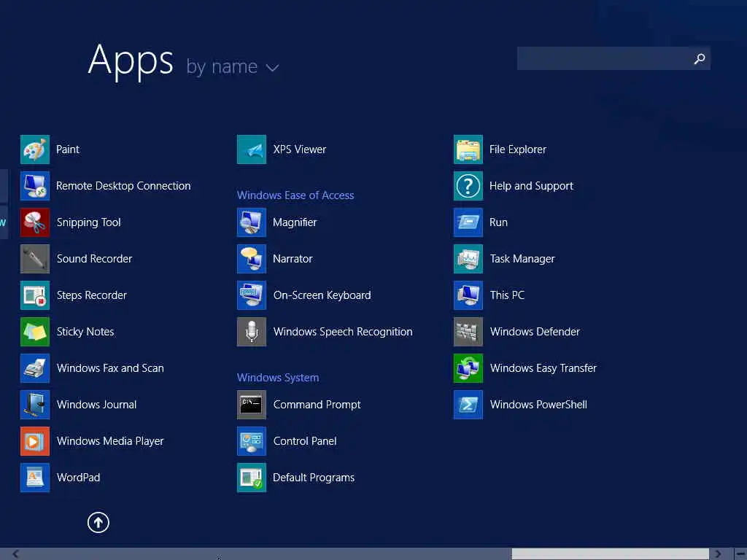Launch the Task Manager icon
747x560 pixels.
coord(468,259)
